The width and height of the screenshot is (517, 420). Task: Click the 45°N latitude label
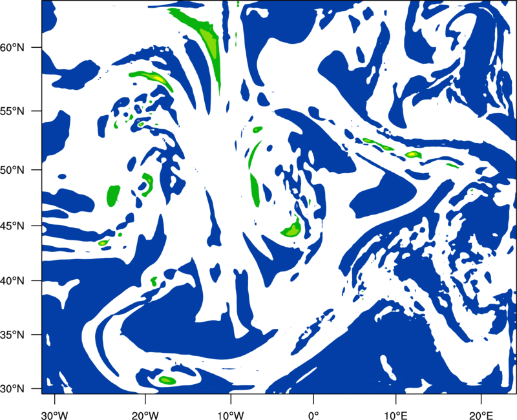[12, 226]
